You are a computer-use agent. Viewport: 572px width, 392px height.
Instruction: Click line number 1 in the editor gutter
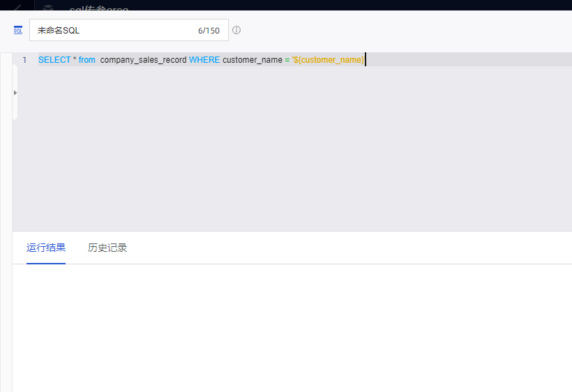(x=24, y=60)
